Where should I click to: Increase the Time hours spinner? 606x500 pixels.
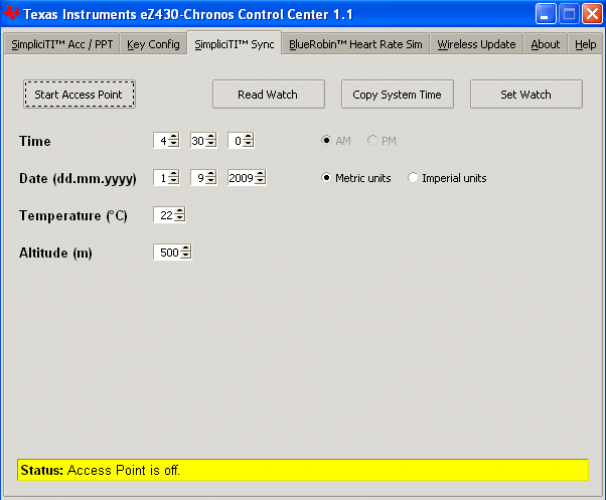point(174,137)
